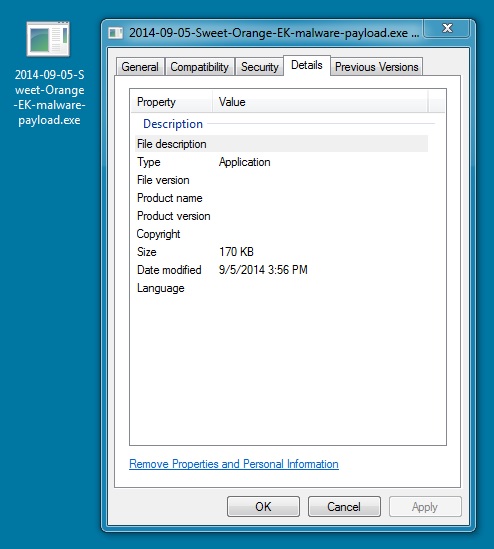Open the Previous Versions tab
Viewport: 494px width, 549px height.
coord(377,67)
